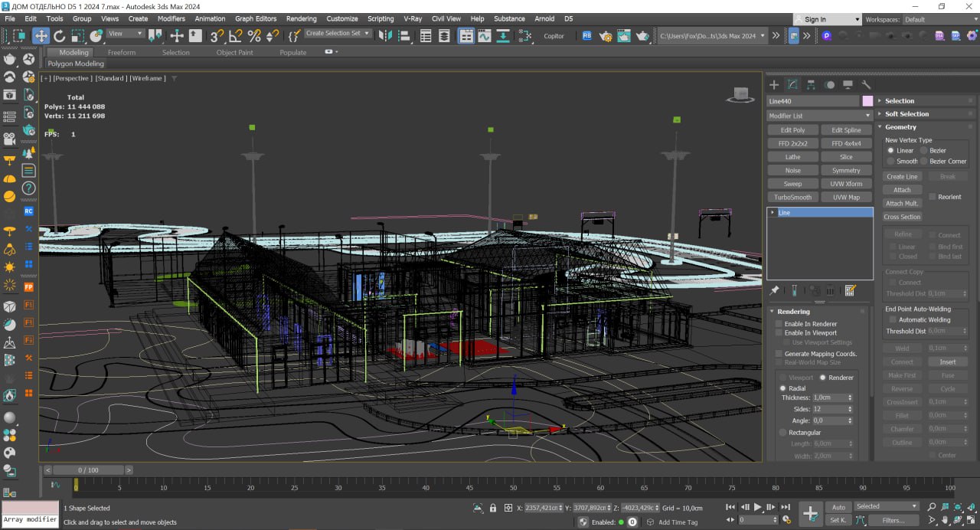Viewport: 980px width, 530px height.
Task: Switch to the Motion panel icon
Action: (829, 85)
